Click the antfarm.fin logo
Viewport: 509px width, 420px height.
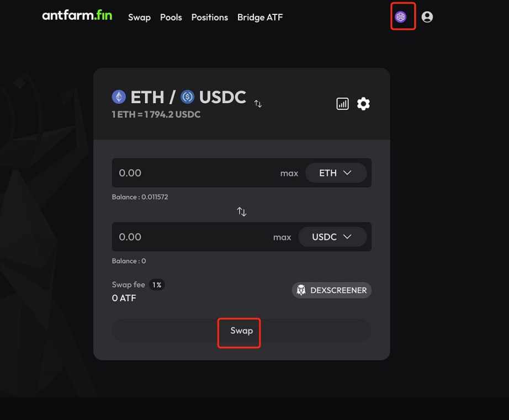pos(77,15)
